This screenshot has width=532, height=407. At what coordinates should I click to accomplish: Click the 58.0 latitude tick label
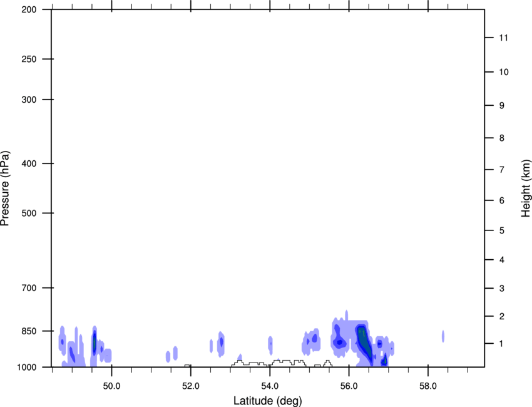tap(428, 386)
